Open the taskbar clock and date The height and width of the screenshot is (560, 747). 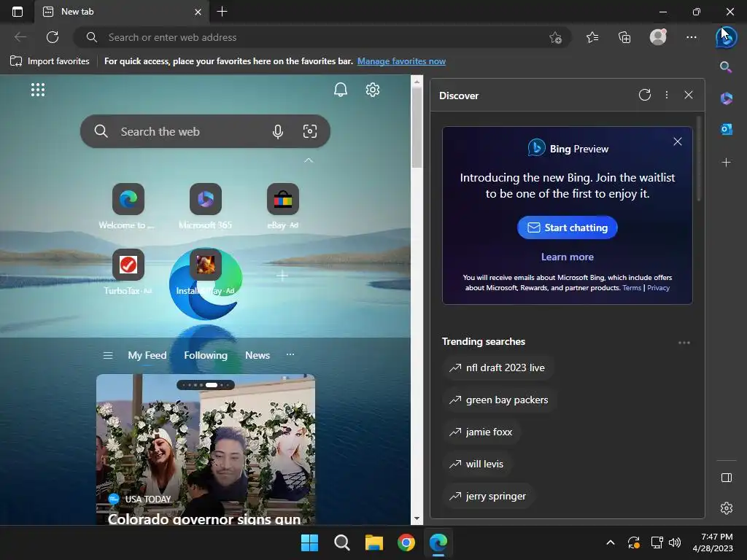713,542
